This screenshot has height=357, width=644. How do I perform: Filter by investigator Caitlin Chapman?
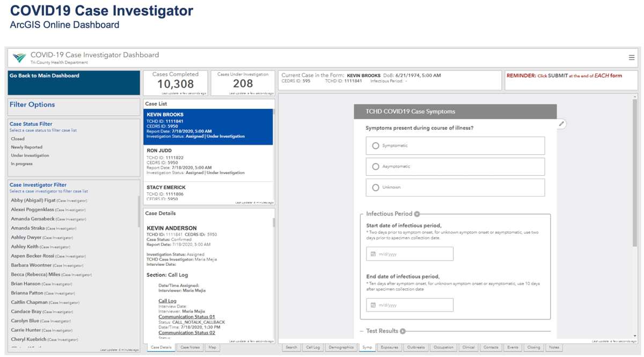(x=45, y=302)
